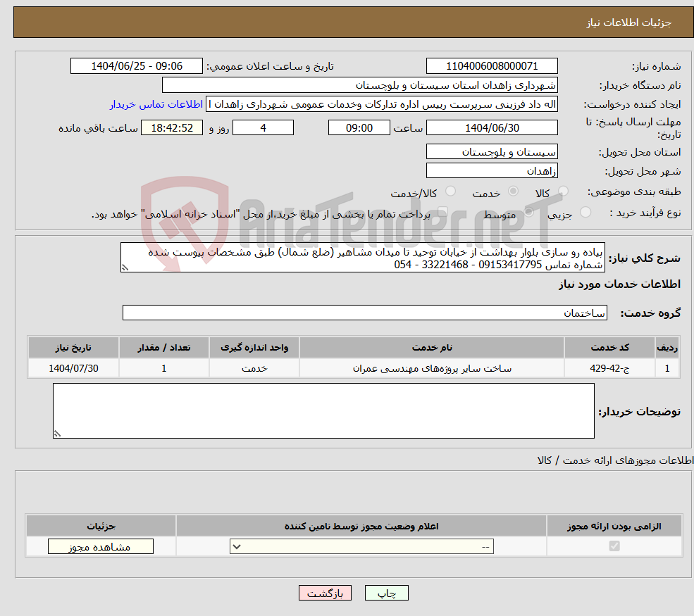Select جزیی purchase process type

click(x=585, y=210)
